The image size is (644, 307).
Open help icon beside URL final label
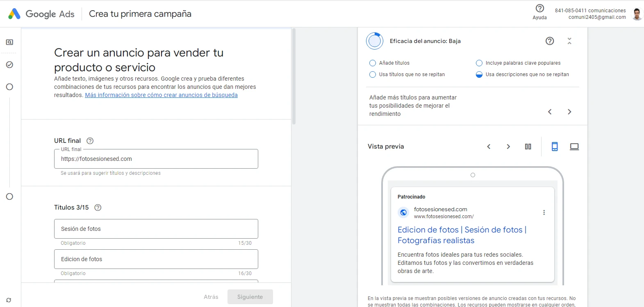tap(90, 141)
